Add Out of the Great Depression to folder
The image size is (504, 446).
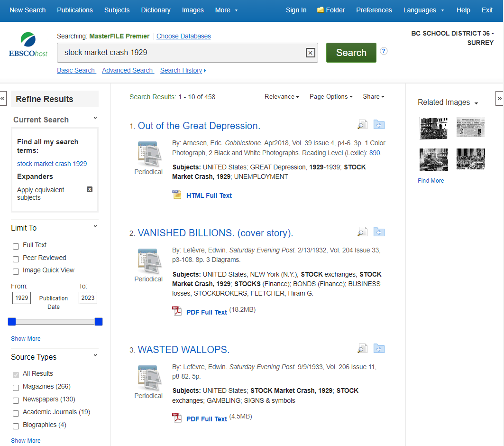379,124
